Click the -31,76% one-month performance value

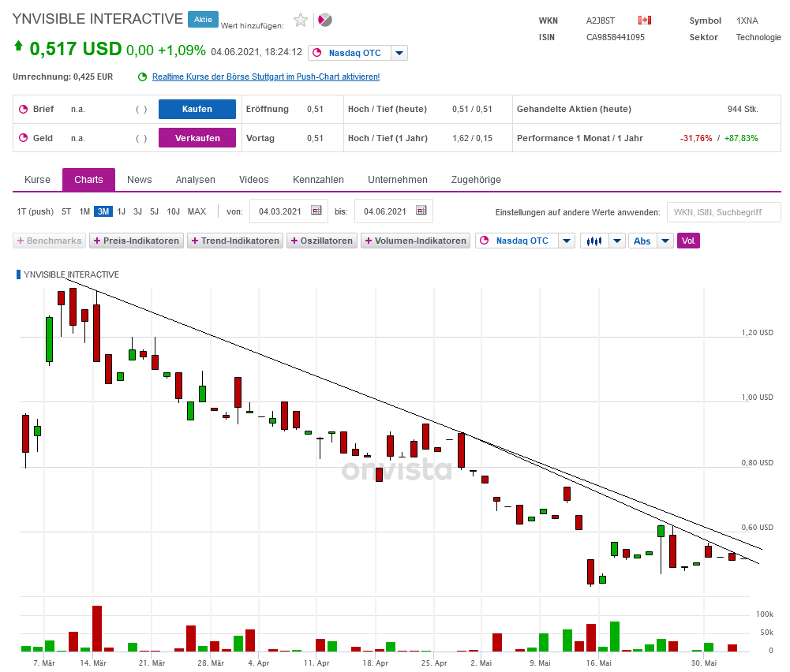696,139
